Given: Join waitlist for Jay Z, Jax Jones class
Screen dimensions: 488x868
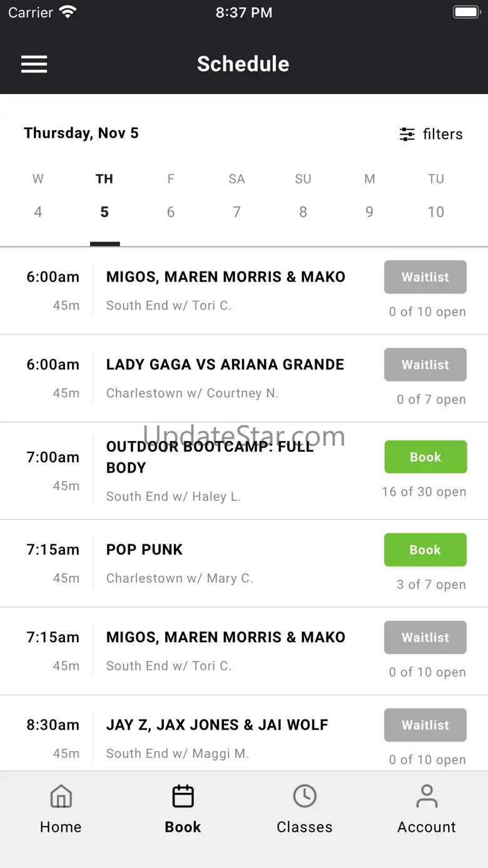Looking at the screenshot, I should coord(425,725).
